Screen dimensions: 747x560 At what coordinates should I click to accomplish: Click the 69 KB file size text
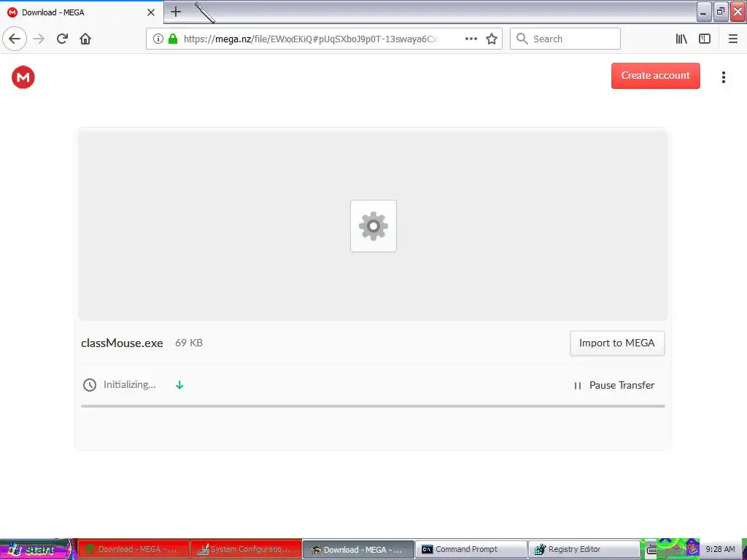(x=189, y=343)
